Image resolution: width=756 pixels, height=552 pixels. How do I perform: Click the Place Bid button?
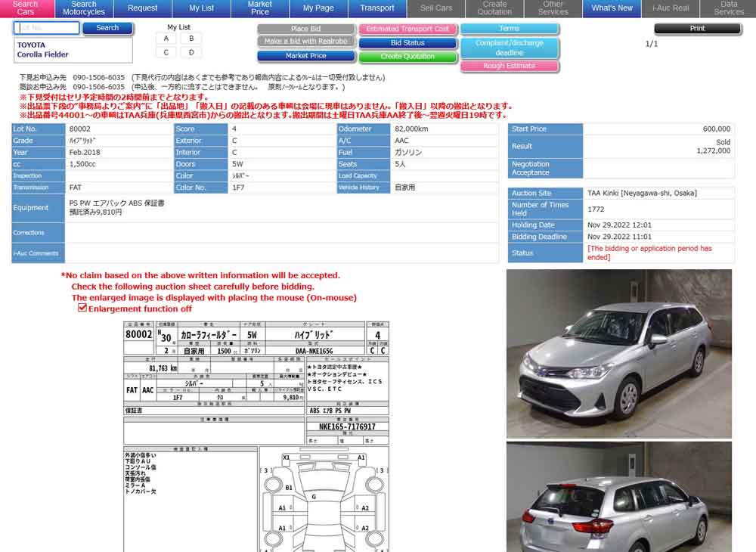click(305, 29)
